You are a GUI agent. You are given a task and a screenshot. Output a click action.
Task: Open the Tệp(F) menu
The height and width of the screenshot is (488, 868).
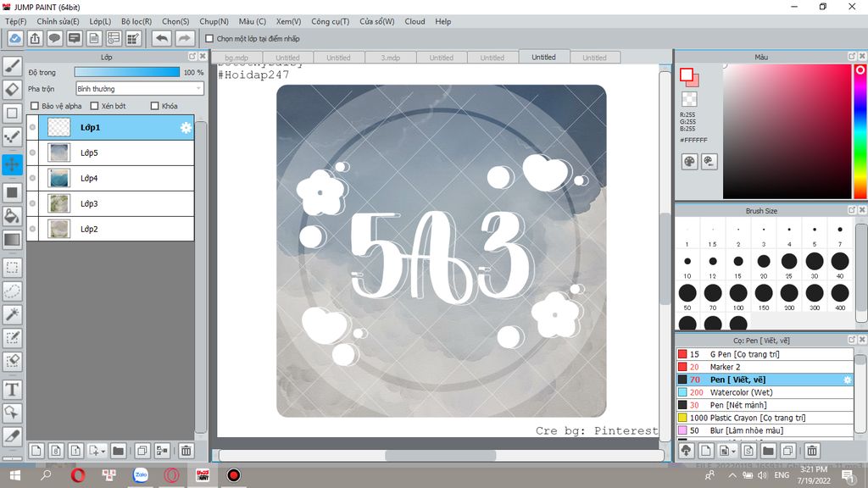15,21
